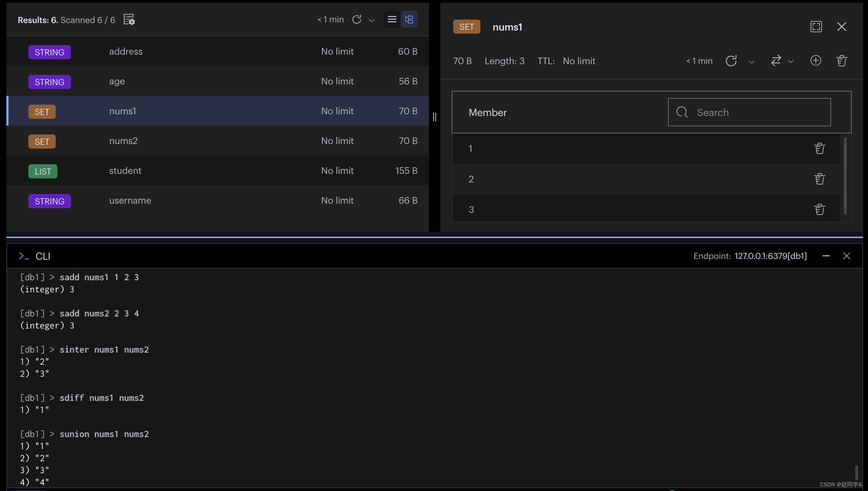Remove member 3 from the set
Image resolution: width=868 pixels, height=491 pixels.
[x=819, y=210]
